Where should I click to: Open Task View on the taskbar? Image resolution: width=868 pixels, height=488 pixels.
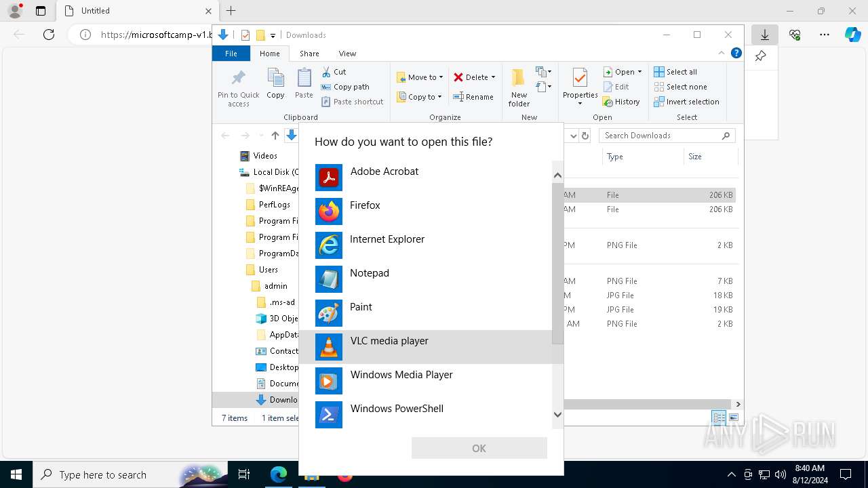point(244,474)
